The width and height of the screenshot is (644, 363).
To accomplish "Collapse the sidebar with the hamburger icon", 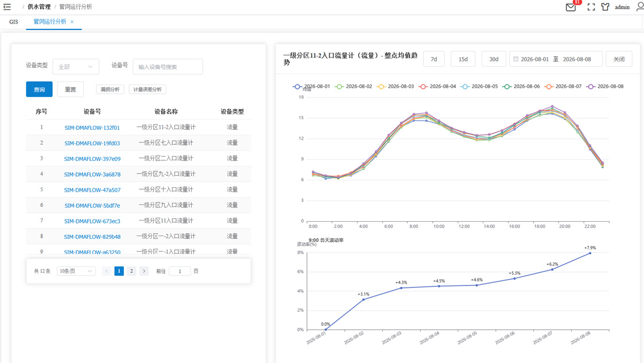I will click(x=7, y=6).
